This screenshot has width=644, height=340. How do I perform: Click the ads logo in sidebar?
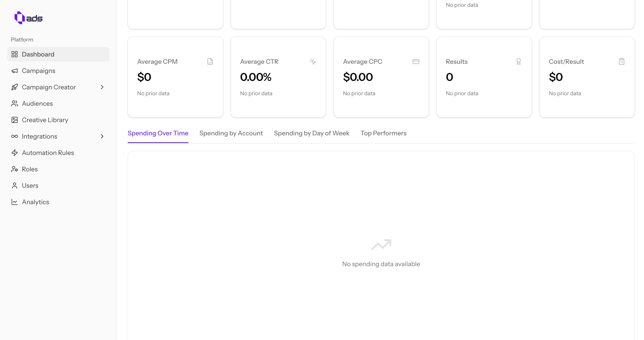pos(29,18)
